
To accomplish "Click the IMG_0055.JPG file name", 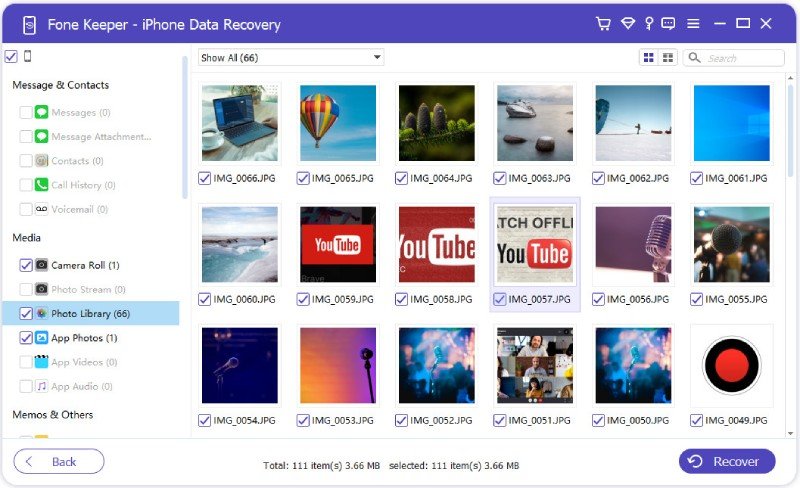I will [x=736, y=299].
